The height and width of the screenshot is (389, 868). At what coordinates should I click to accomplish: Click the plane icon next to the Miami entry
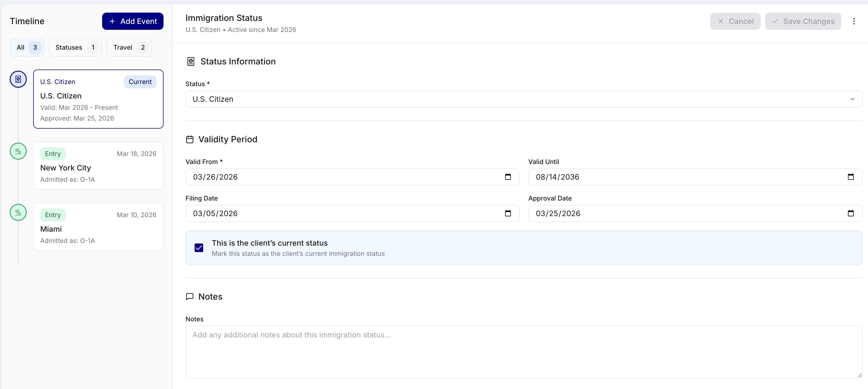point(18,212)
